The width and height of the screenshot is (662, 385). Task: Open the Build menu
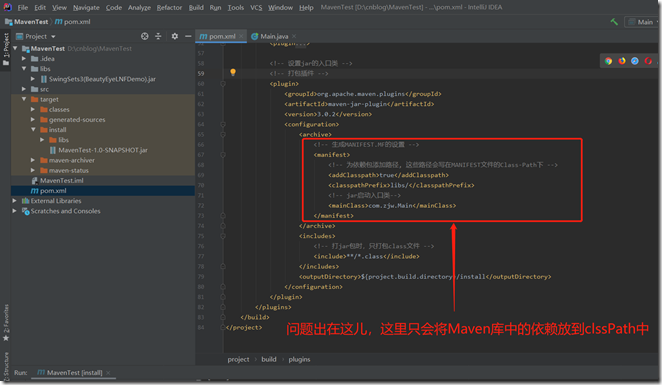click(196, 8)
